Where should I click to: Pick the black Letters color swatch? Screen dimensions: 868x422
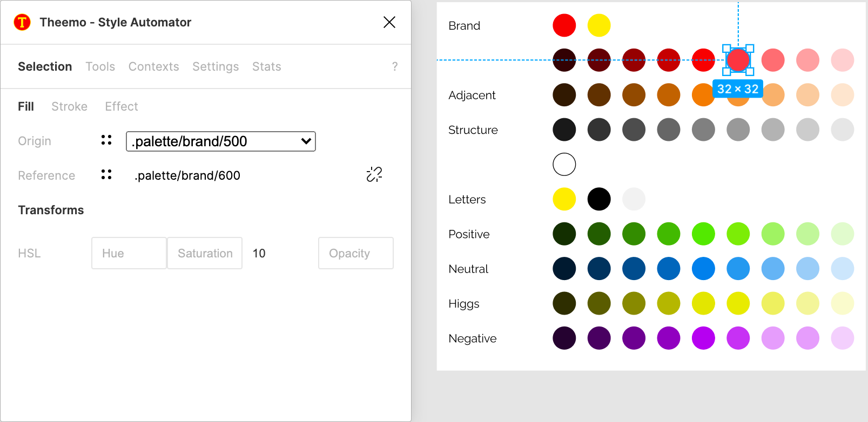pos(598,199)
